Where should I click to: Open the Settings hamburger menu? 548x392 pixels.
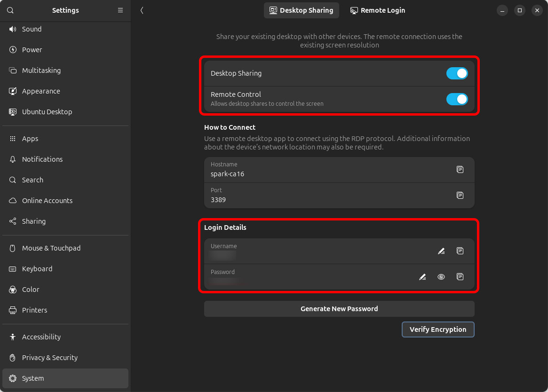[x=120, y=10]
